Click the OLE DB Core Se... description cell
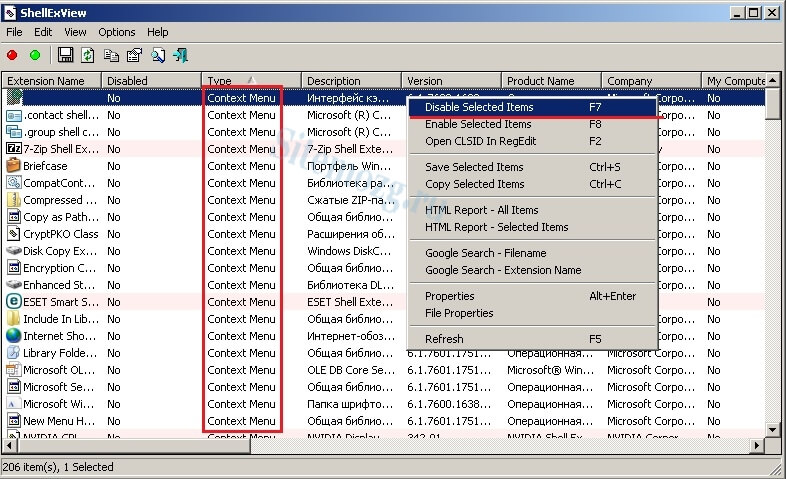This screenshot has width=786, height=479. pos(351,370)
